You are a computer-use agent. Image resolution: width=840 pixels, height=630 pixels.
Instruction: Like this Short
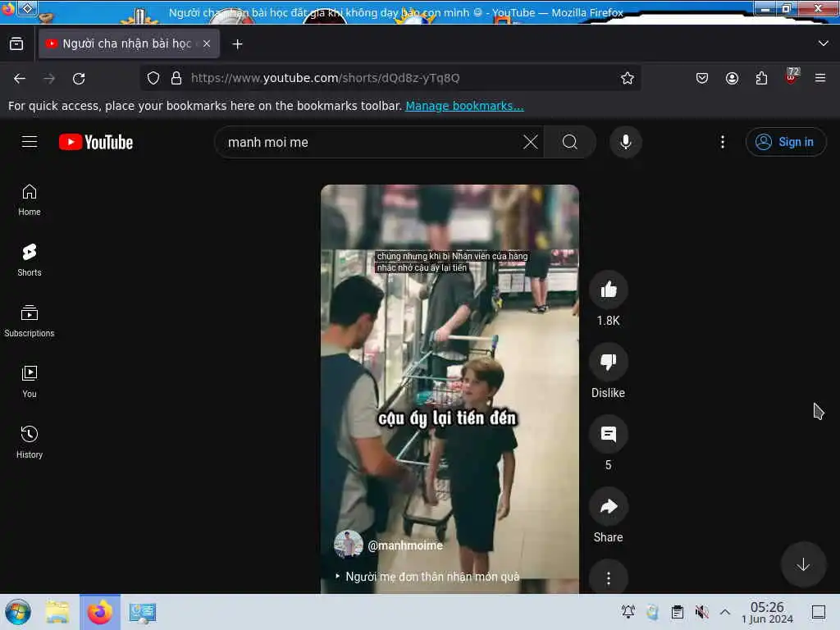608,290
